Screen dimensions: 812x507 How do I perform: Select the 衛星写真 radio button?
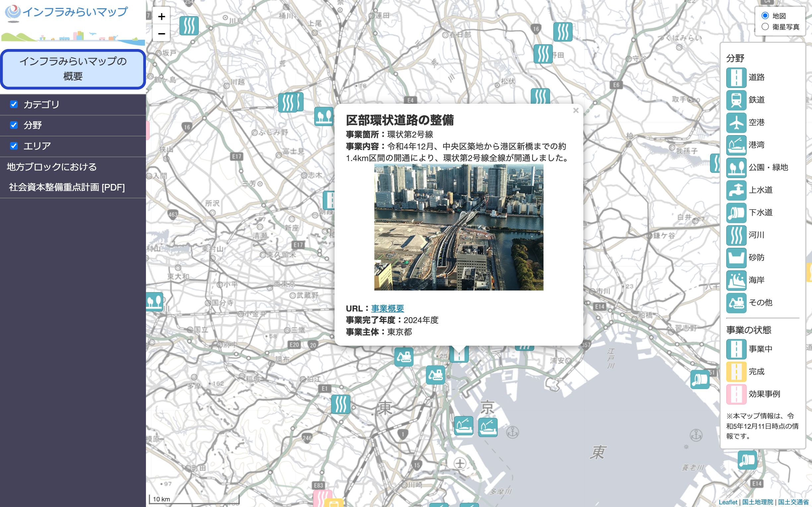(765, 27)
